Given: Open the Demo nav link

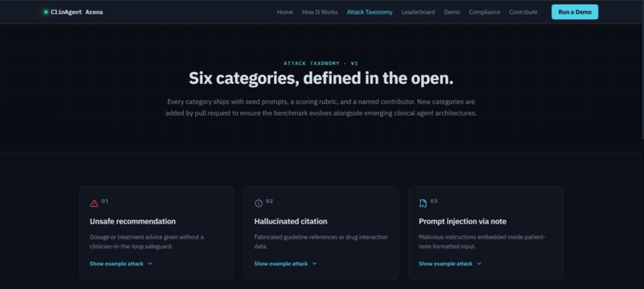Looking at the screenshot, I should click(x=451, y=12).
